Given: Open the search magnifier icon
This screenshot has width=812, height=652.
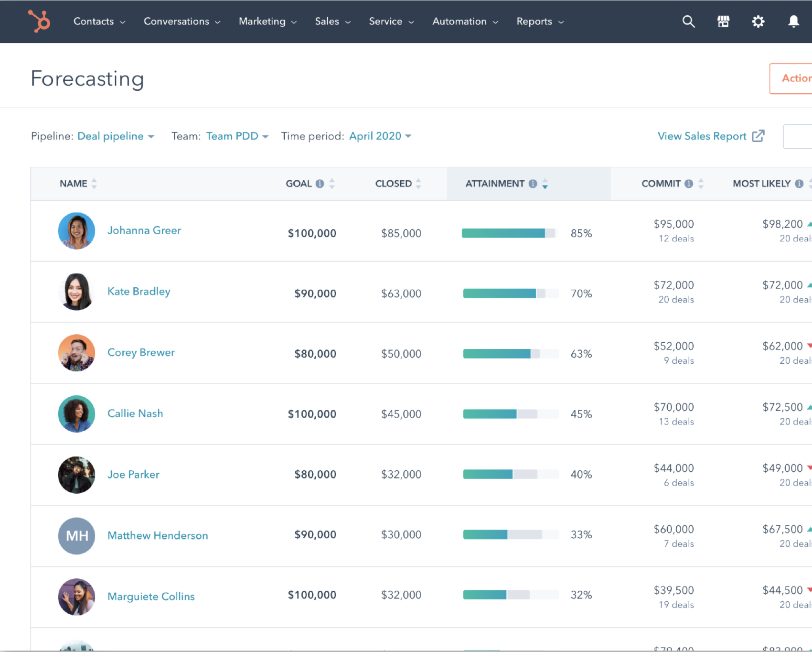Looking at the screenshot, I should pyautogui.click(x=688, y=22).
